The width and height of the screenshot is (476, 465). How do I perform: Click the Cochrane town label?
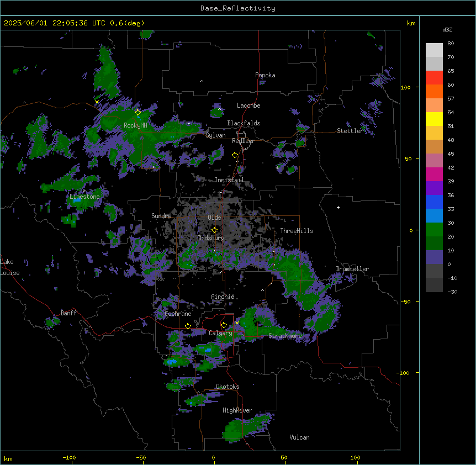tap(178, 314)
